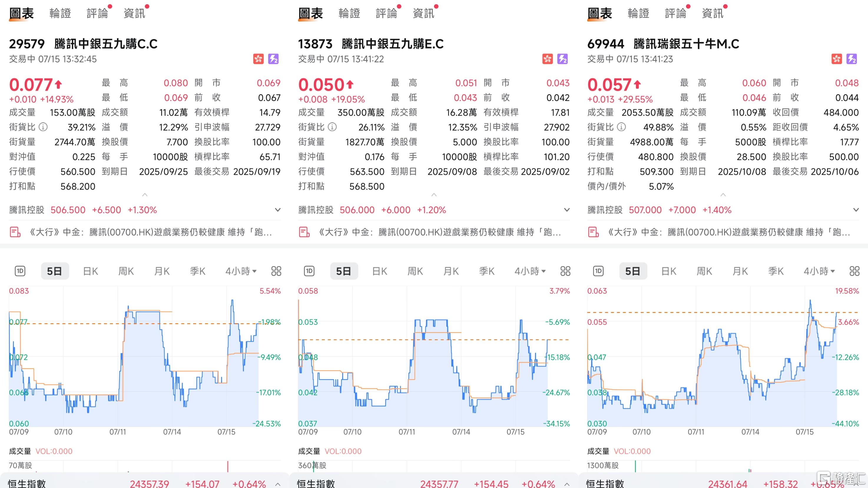The width and height of the screenshot is (868, 488).
Task: Click 成交量 VOL label in 29579 chart
Action: (41, 451)
